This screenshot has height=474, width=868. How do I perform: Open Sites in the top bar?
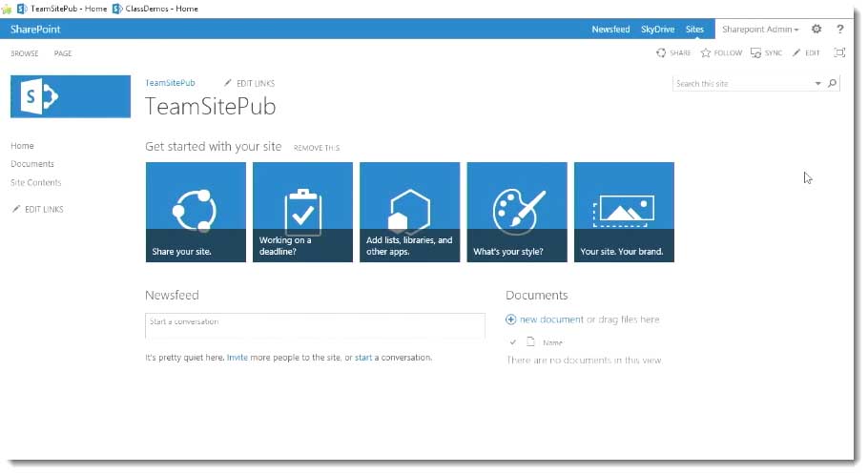tap(694, 30)
